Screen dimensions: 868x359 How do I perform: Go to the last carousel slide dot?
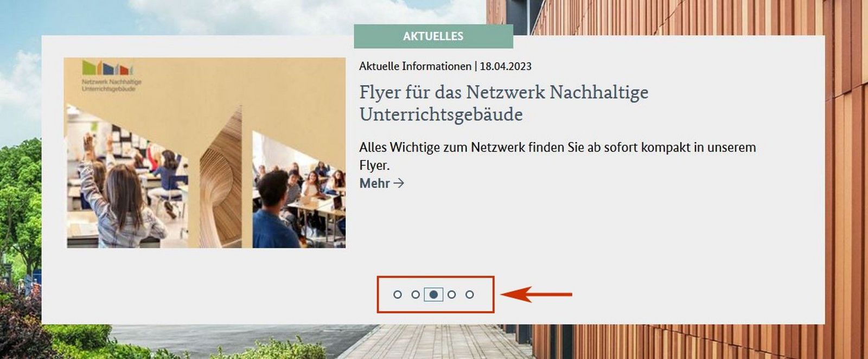coord(470,294)
